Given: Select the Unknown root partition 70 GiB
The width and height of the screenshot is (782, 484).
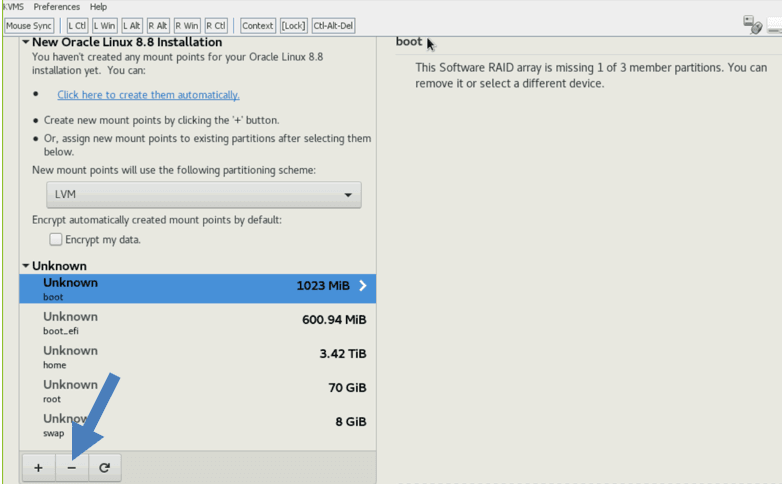Looking at the screenshot, I should (x=197, y=390).
